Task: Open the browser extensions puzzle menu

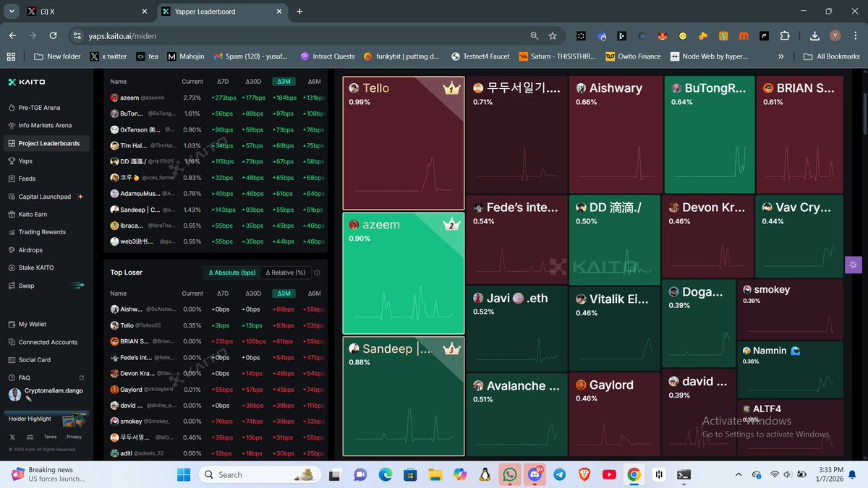Action: coord(785,35)
